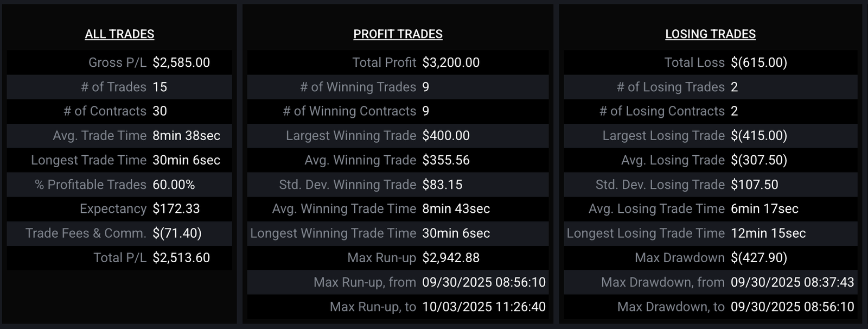Click the Max Drawdown value $(427.90)
Viewport: 868px width, 329px height.
(x=758, y=258)
